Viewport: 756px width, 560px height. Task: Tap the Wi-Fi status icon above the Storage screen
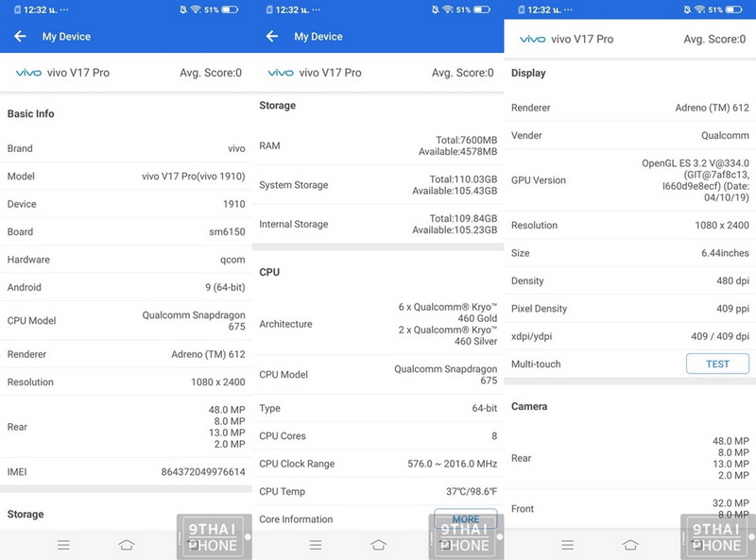[448, 9]
